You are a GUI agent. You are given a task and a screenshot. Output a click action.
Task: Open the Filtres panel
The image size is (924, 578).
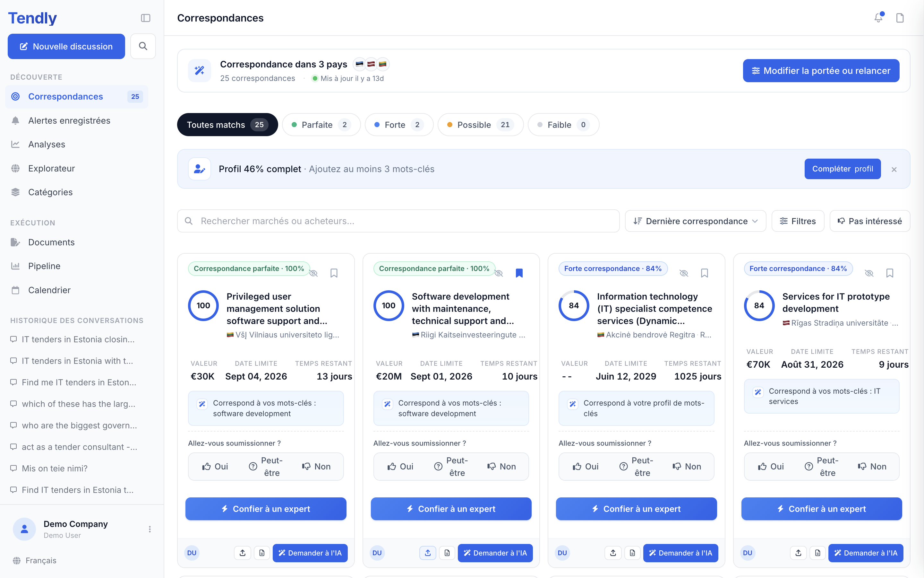798,221
